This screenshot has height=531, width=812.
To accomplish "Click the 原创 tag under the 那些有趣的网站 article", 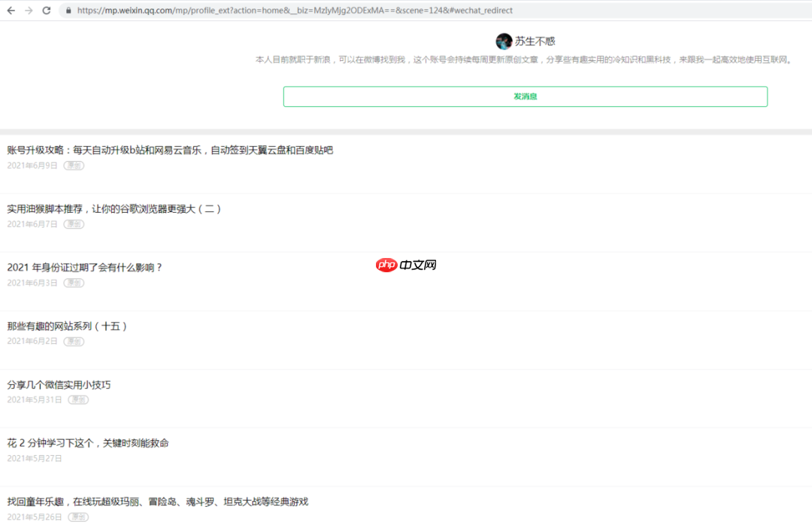I will (74, 341).
